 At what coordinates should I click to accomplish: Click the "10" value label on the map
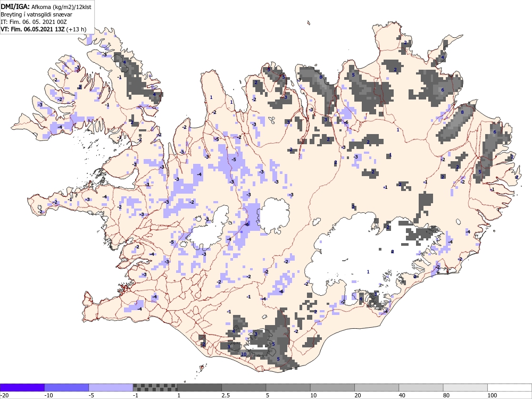tap(244, 354)
